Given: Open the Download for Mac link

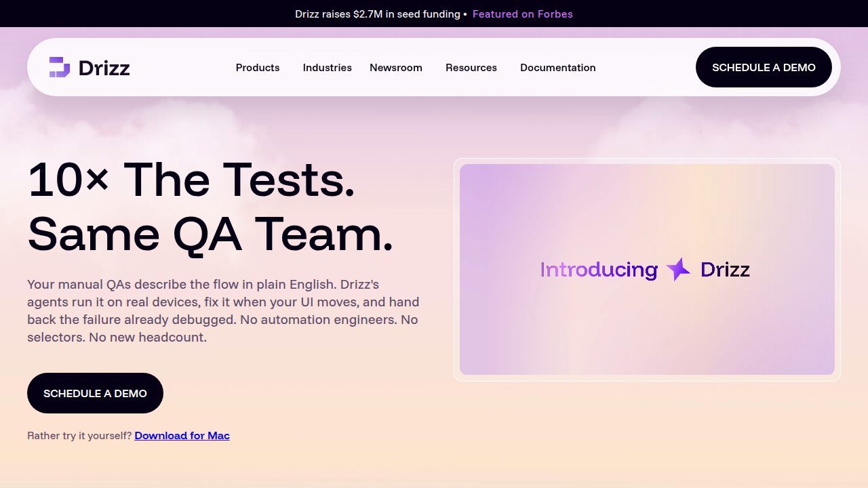Looking at the screenshot, I should click(182, 436).
